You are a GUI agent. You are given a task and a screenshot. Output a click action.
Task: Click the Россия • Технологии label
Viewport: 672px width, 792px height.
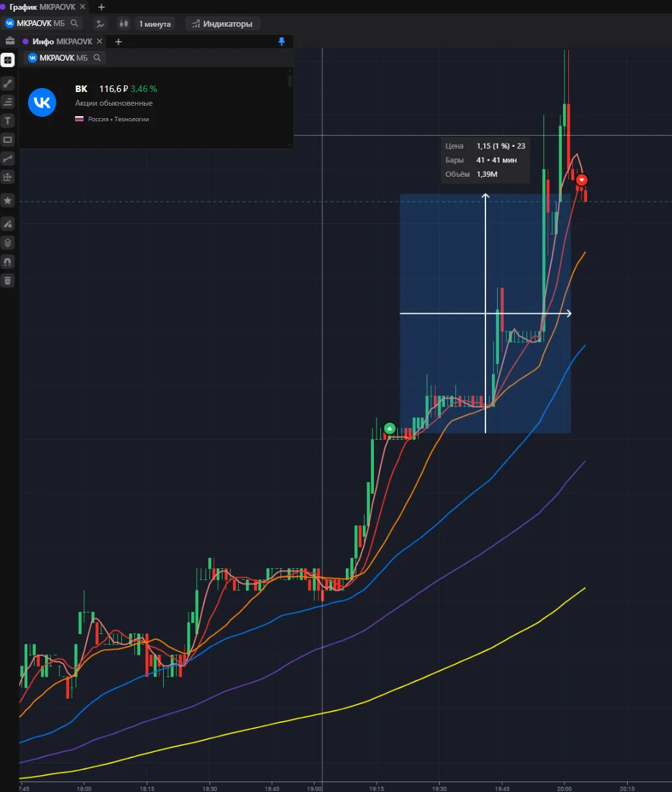tap(118, 119)
